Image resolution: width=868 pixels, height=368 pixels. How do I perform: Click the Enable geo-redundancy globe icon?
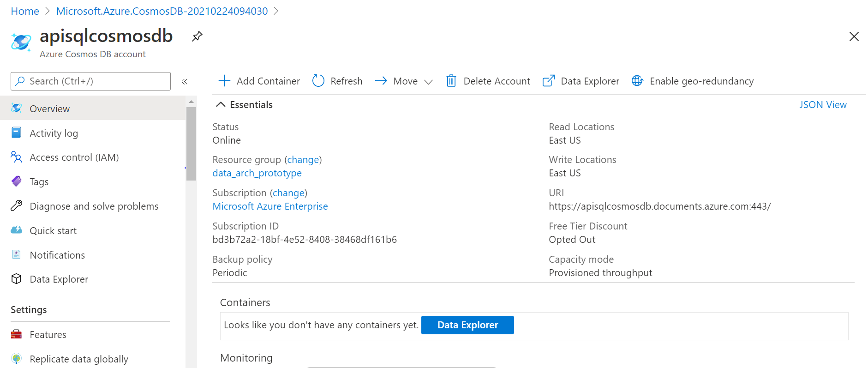(x=637, y=81)
